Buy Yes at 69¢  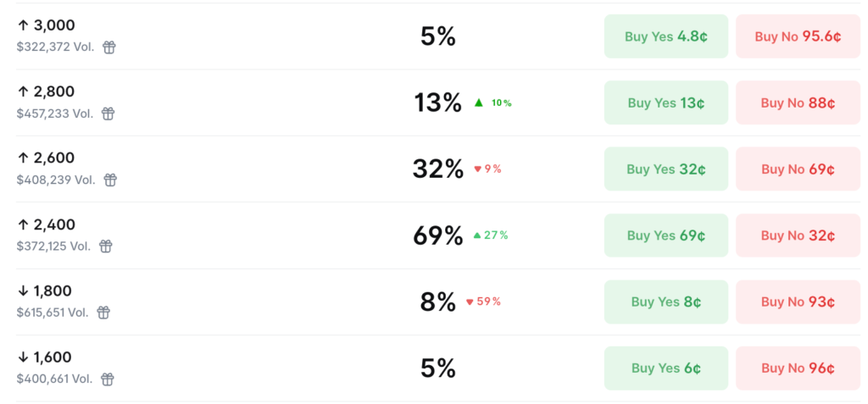click(665, 235)
